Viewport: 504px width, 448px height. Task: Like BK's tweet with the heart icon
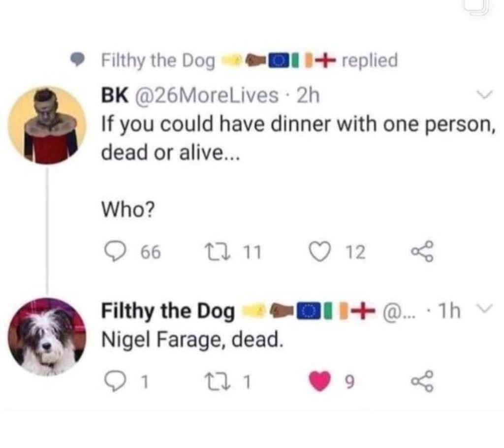coord(320,251)
